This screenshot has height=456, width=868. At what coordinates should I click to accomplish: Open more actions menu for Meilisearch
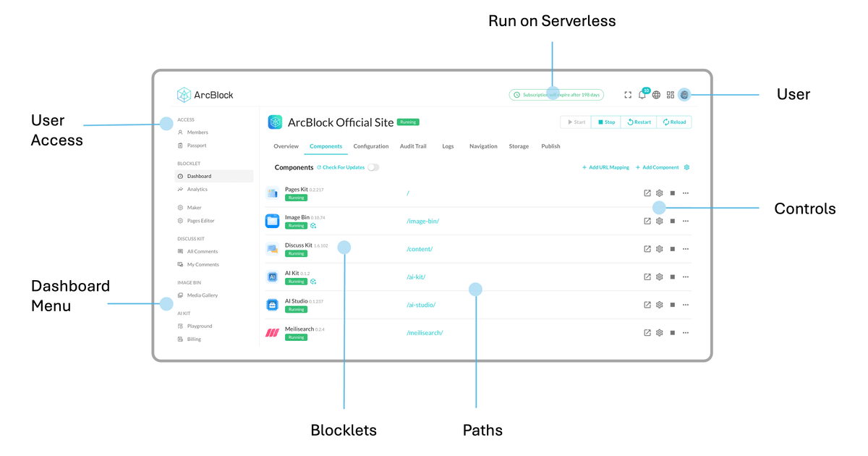(686, 333)
